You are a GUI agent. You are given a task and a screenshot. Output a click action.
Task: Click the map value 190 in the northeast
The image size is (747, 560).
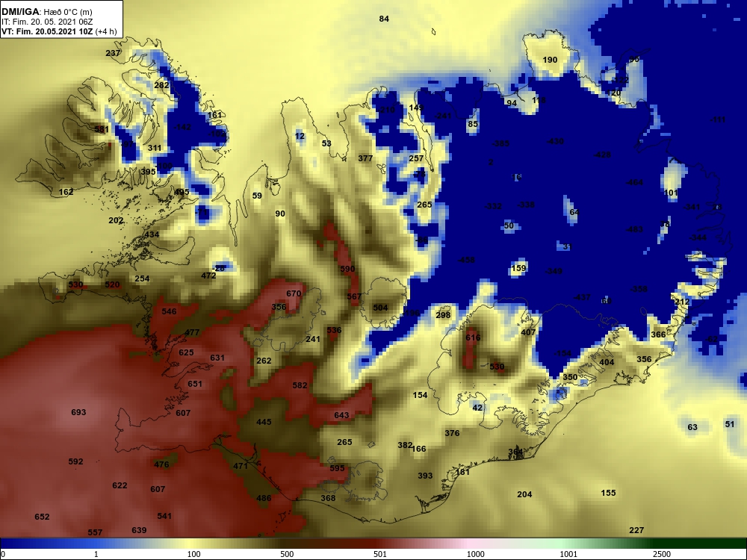pyautogui.click(x=550, y=60)
